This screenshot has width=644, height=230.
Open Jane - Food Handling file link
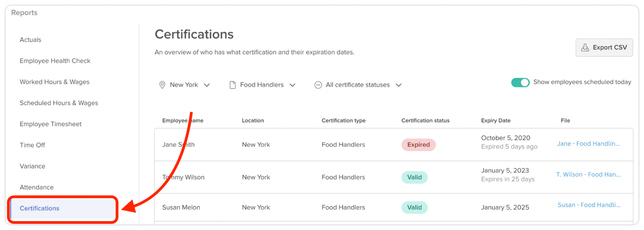point(588,144)
